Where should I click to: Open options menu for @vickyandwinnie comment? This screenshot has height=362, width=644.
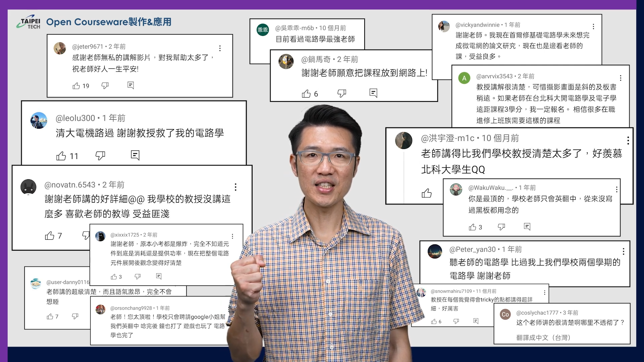[593, 26]
